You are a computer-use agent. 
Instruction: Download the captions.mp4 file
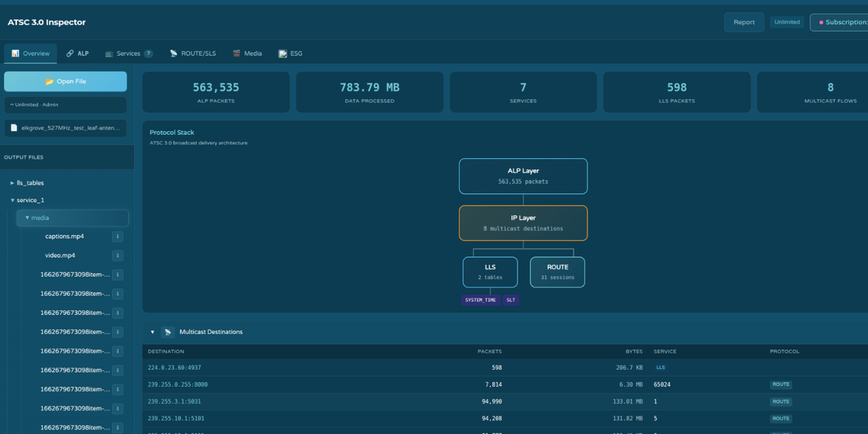click(x=117, y=237)
